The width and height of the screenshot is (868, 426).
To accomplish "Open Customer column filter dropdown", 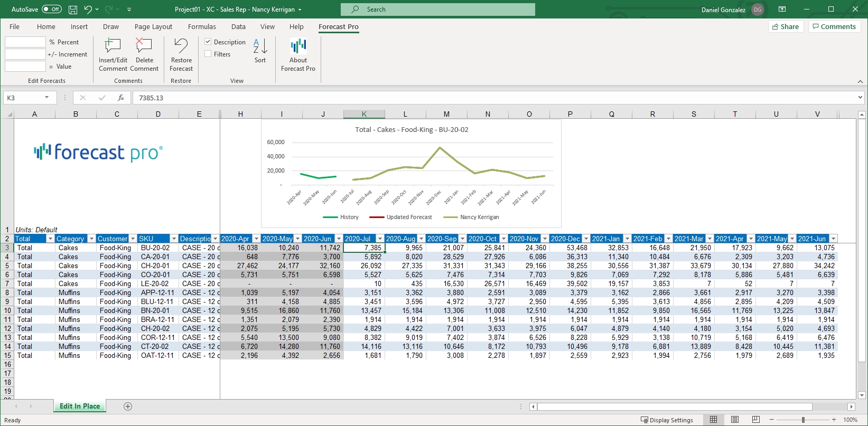I will (x=133, y=239).
